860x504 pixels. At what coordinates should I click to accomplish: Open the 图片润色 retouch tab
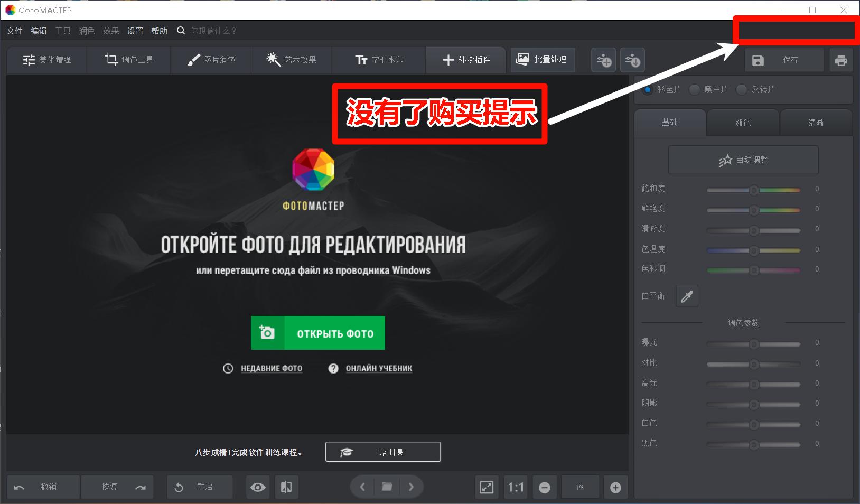(211, 60)
